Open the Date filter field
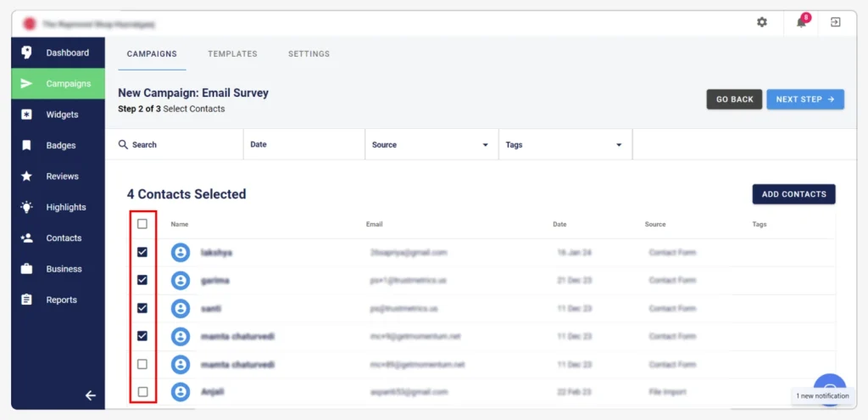This screenshot has width=868, height=420. coord(303,145)
